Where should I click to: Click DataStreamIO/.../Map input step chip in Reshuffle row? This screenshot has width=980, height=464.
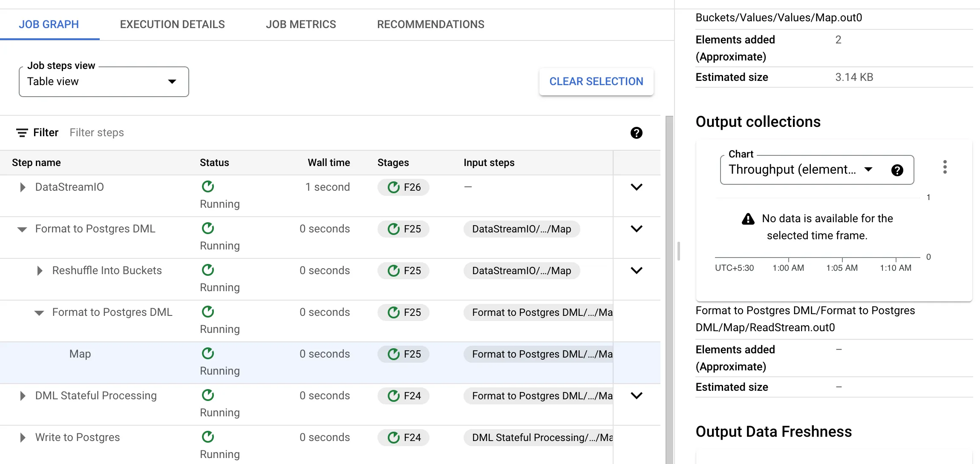click(x=521, y=271)
